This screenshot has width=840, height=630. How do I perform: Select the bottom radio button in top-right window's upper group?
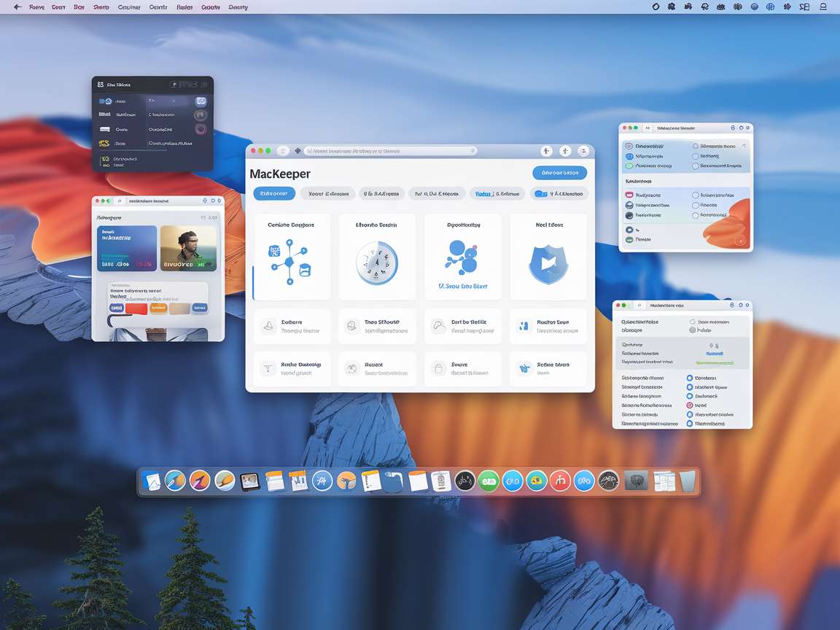[x=696, y=166]
